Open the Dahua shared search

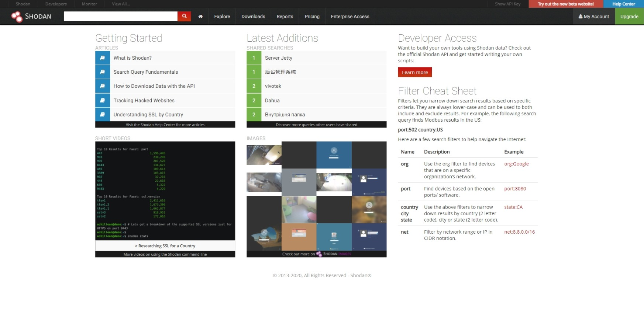[x=272, y=100]
